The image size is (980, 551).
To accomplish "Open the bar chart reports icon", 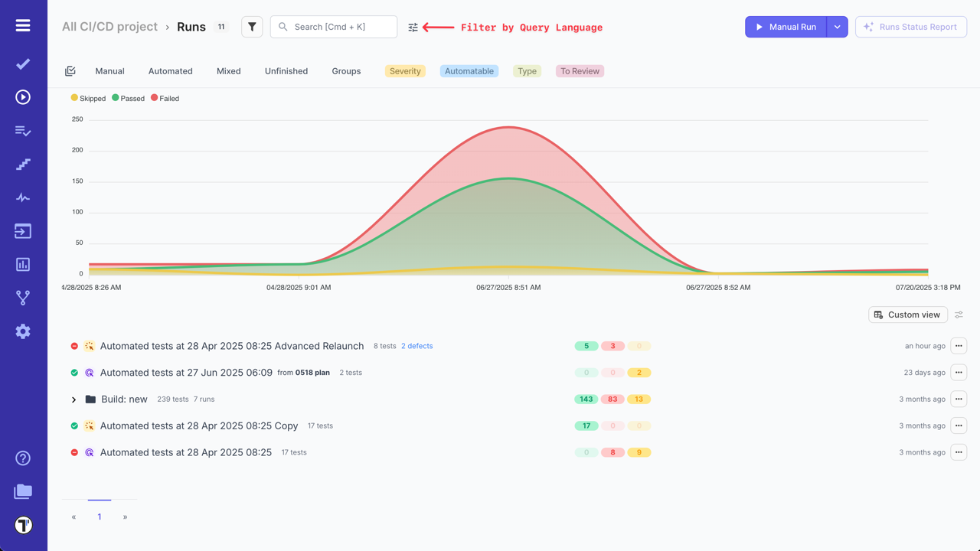I will point(22,264).
